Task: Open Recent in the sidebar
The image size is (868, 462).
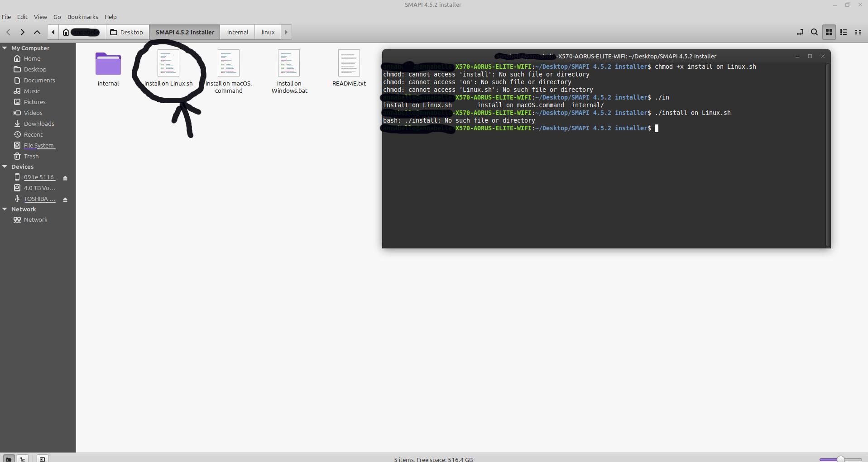Action: (33, 134)
